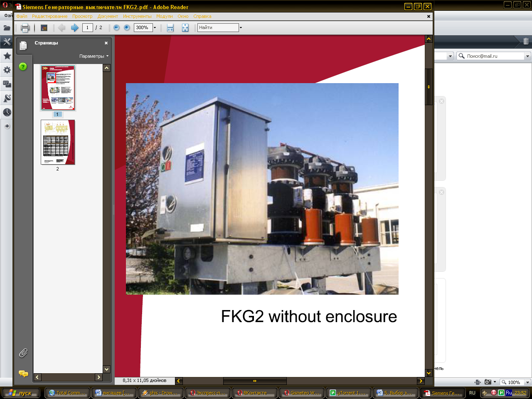Click the Print icon in Adobe Reader toolbar
Viewport: 532px width, 399px height.
coord(25,28)
